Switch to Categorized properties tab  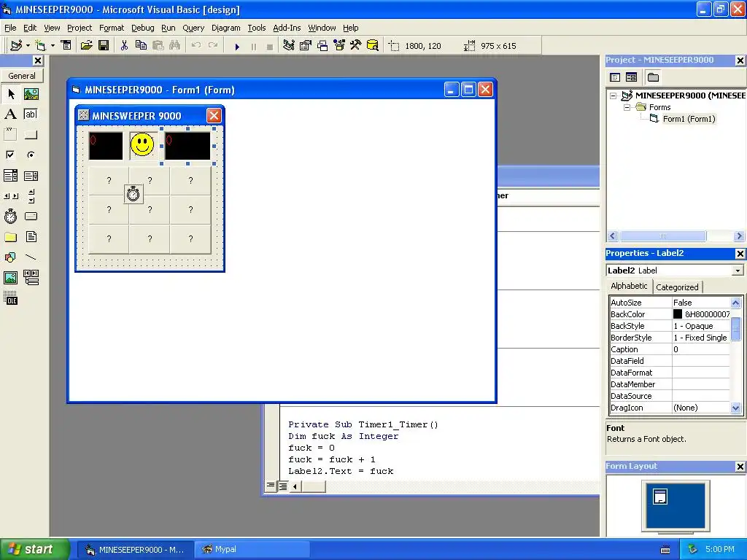click(x=677, y=287)
